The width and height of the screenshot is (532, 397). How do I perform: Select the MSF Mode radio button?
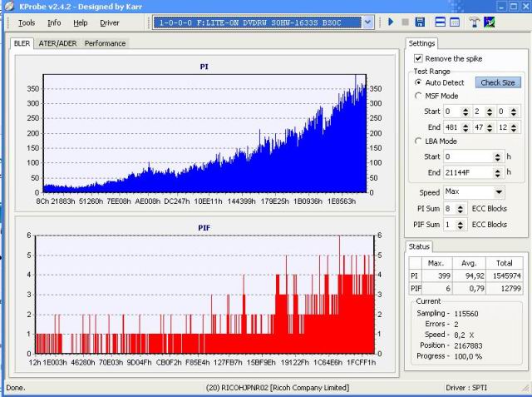tap(418, 96)
